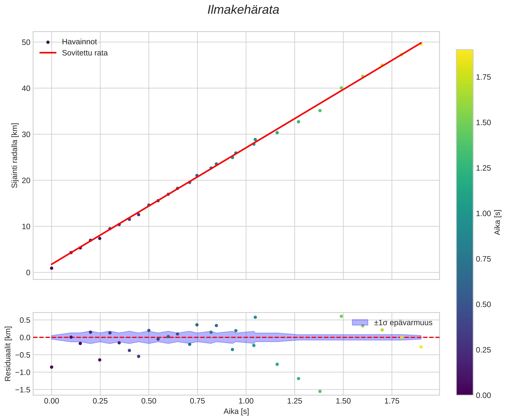Click the 50 tick label on y-axis

pos(26,42)
